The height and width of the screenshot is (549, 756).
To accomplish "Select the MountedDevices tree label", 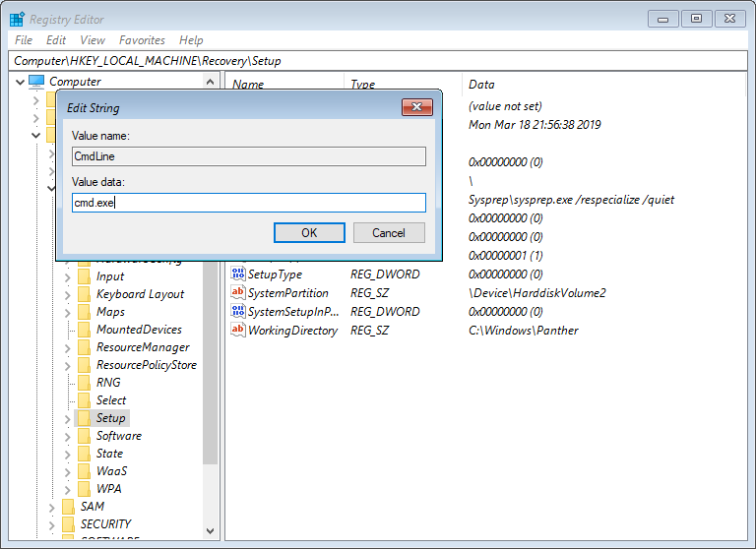I will (x=139, y=330).
